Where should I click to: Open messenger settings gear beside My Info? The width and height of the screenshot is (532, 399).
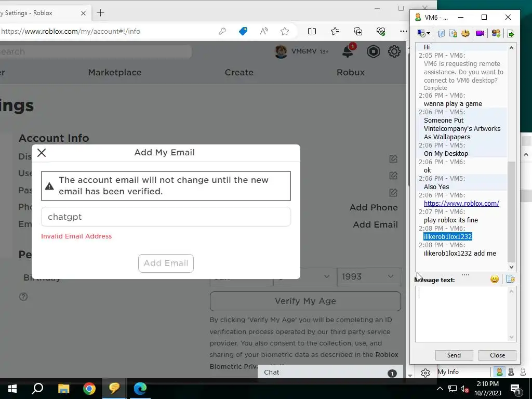tap(425, 373)
